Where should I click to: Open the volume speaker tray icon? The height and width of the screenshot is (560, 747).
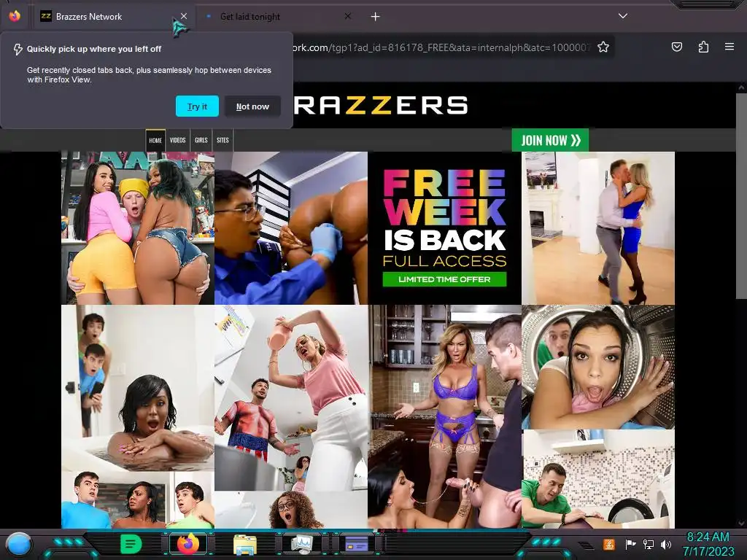665,544
